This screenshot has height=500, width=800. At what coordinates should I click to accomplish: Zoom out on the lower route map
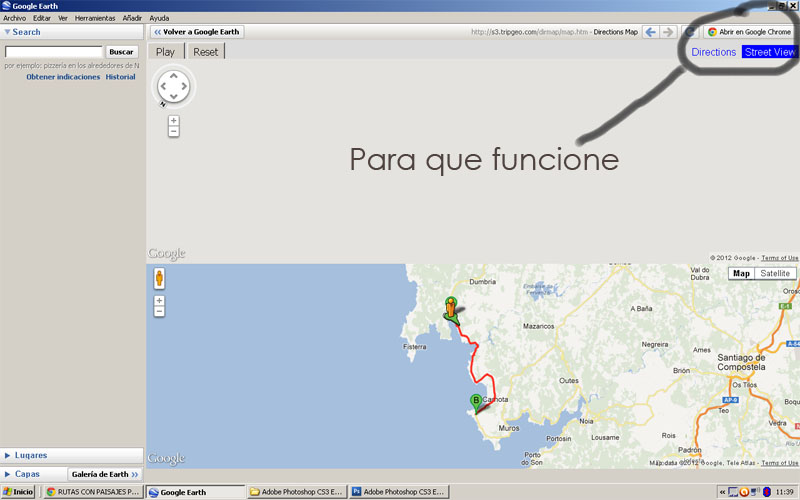click(x=159, y=311)
